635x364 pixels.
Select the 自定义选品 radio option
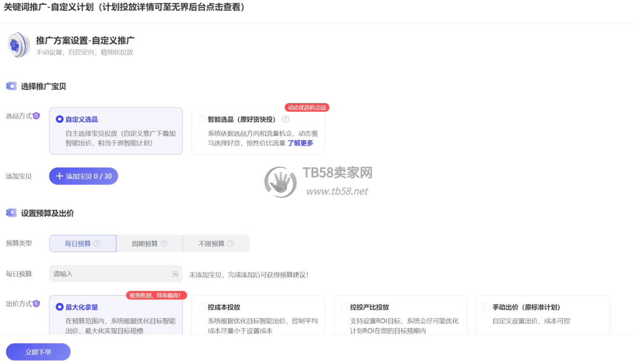(x=60, y=119)
